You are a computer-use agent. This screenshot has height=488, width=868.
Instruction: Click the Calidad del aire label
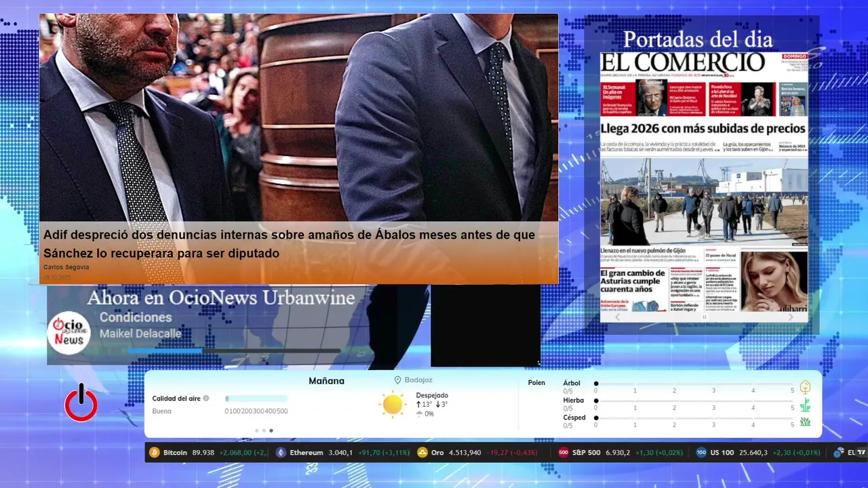[x=176, y=399]
